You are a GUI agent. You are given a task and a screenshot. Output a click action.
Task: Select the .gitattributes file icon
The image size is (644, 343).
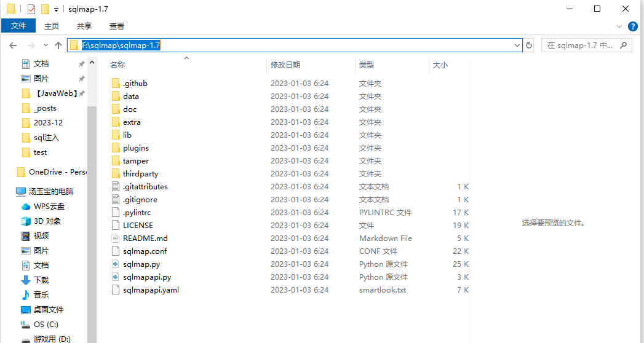116,187
